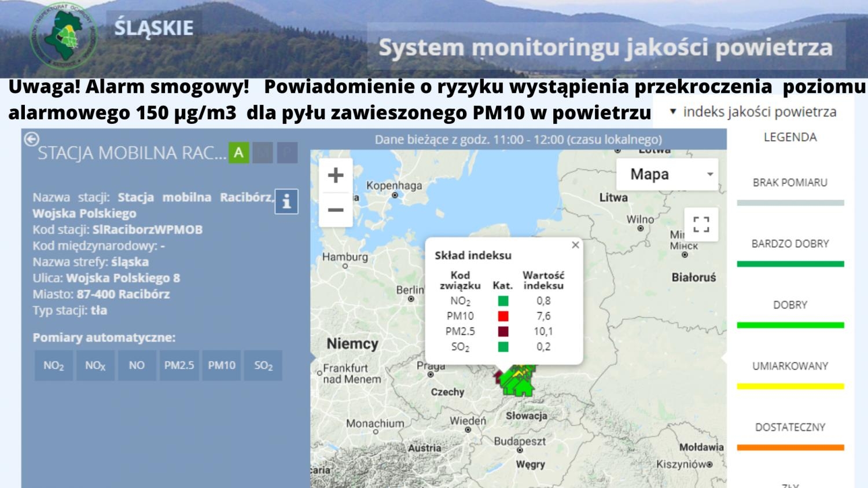
Task: Click the back arrow in station panel
Action: (31, 139)
